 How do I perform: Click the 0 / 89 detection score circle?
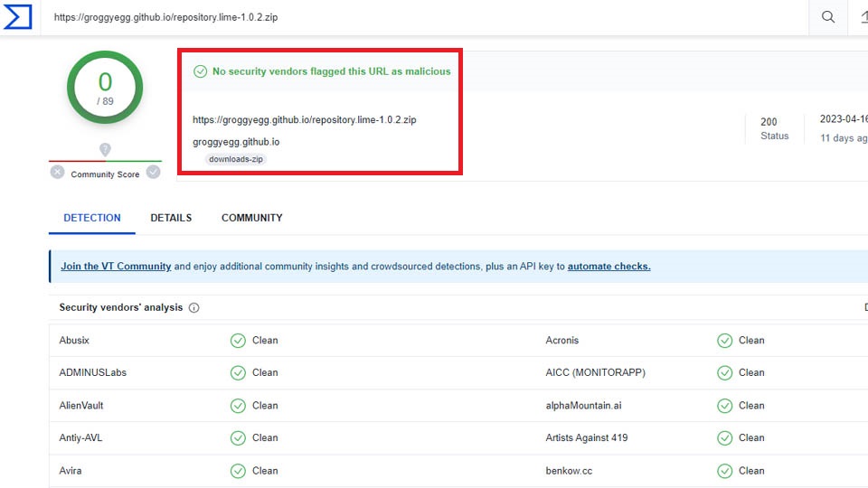pyautogui.click(x=105, y=88)
